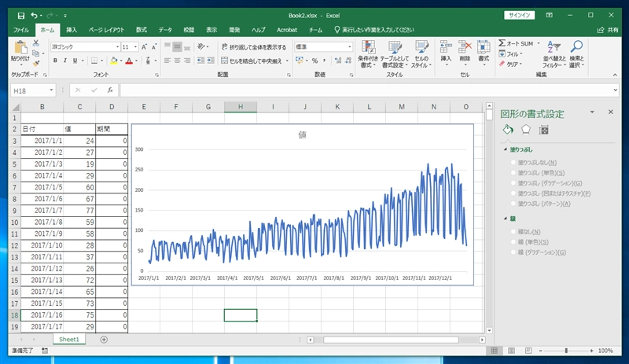Click the Cut scissors icon
629x364 pixels.
(36, 43)
